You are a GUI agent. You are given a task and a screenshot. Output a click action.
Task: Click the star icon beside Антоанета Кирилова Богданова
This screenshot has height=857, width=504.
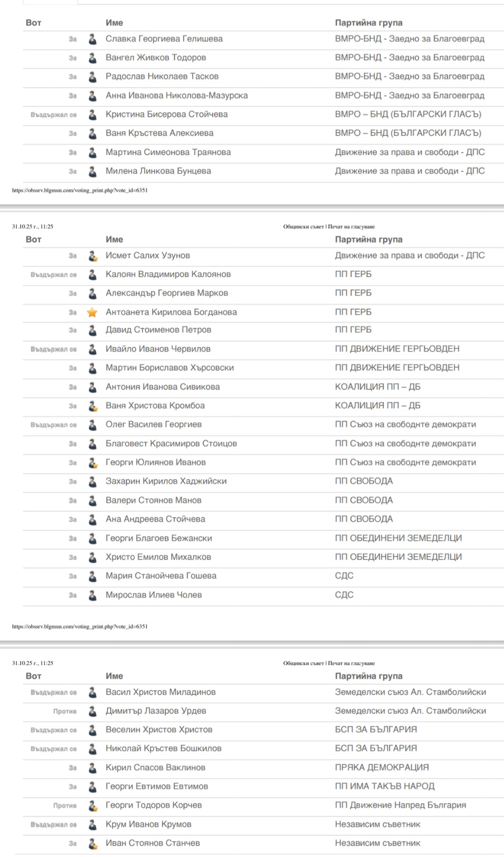coord(92,312)
